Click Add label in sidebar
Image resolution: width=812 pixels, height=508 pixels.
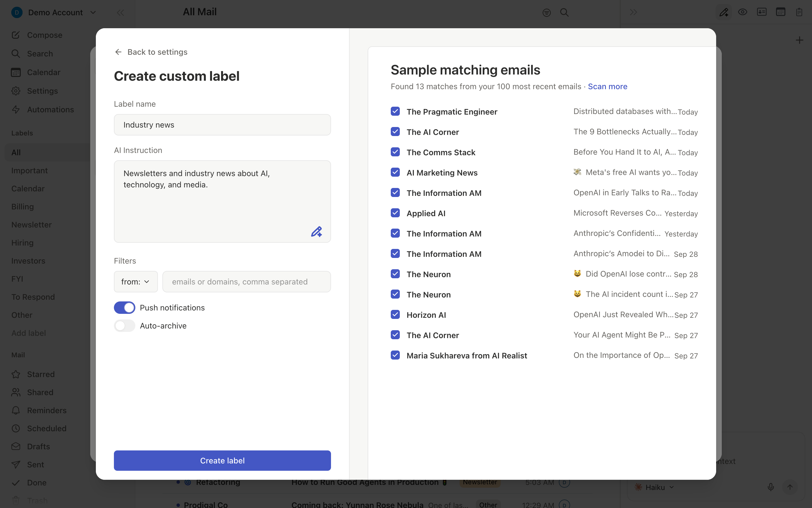[28, 333]
